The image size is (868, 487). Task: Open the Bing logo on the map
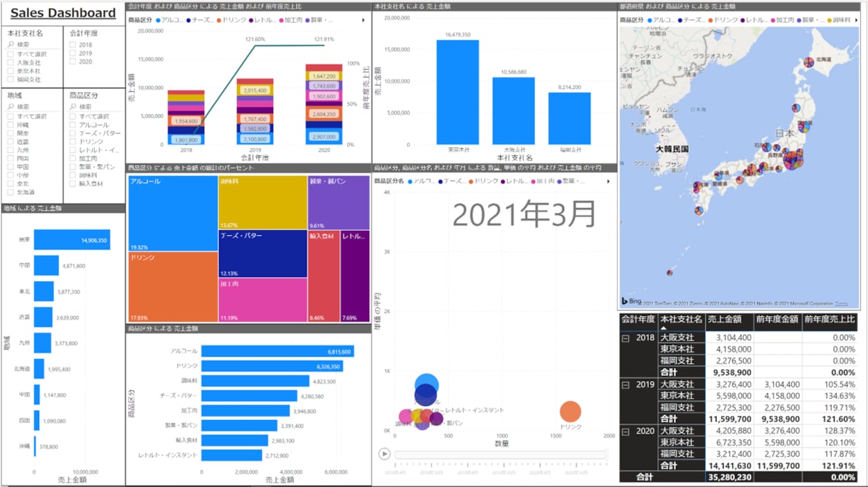[x=631, y=302]
